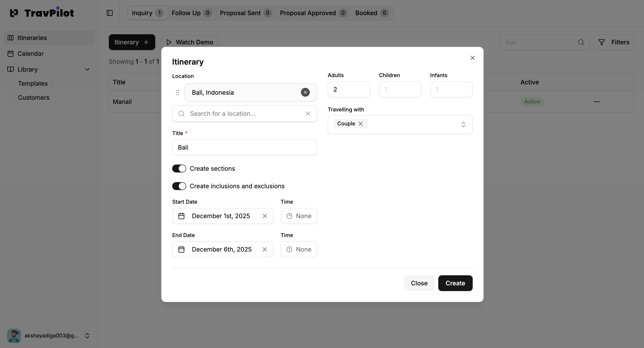Open the Calendar section in sidebar
Viewport: 644px width, 348px height.
click(30, 53)
